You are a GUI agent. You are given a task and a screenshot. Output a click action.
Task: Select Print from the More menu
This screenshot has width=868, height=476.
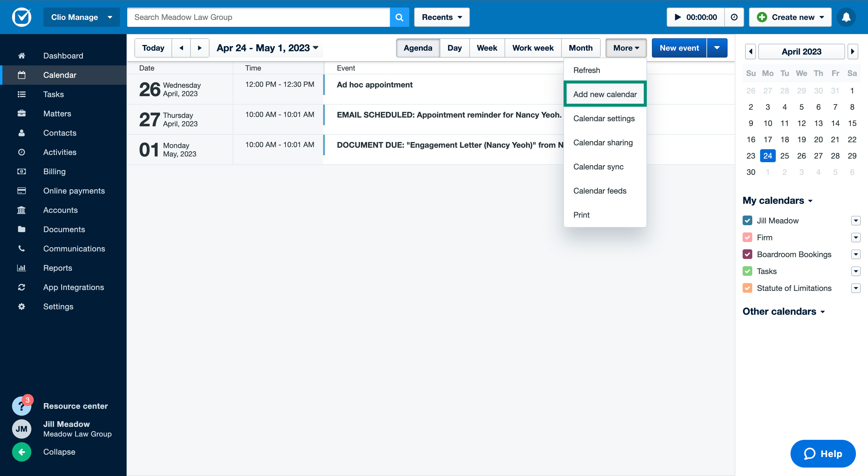click(x=605, y=215)
